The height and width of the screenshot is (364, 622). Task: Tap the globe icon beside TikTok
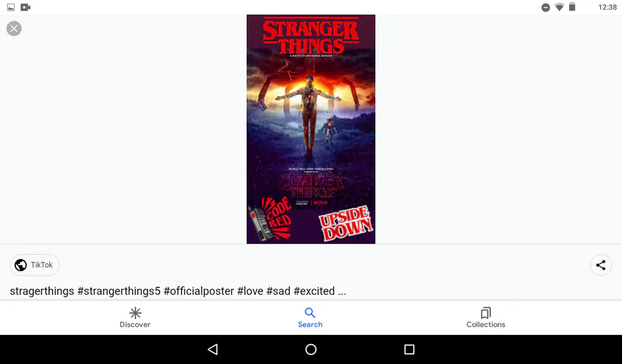[21, 265]
